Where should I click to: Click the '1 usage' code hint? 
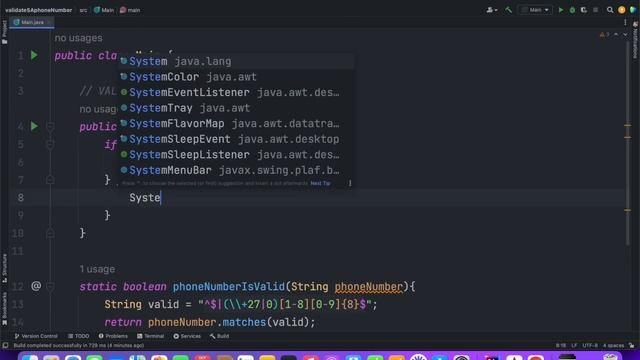click(97, 269)
